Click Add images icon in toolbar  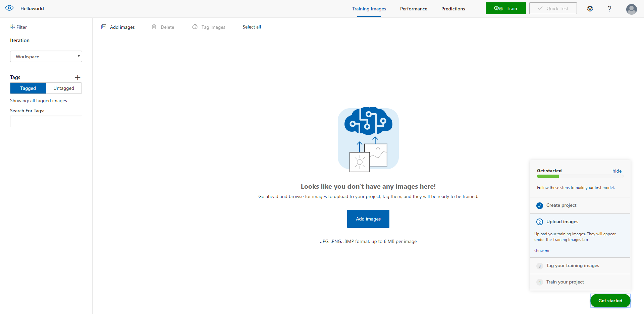(x=104, y=27)
